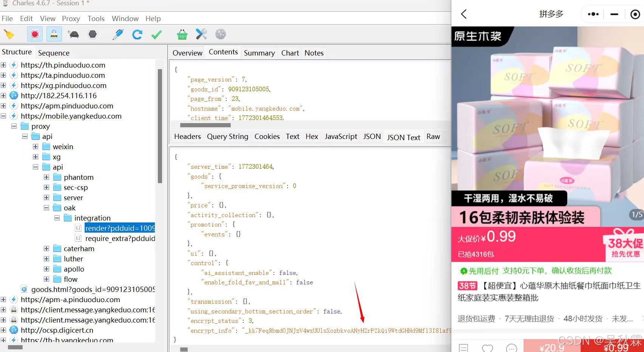Open the File menu

pos(7,19)
